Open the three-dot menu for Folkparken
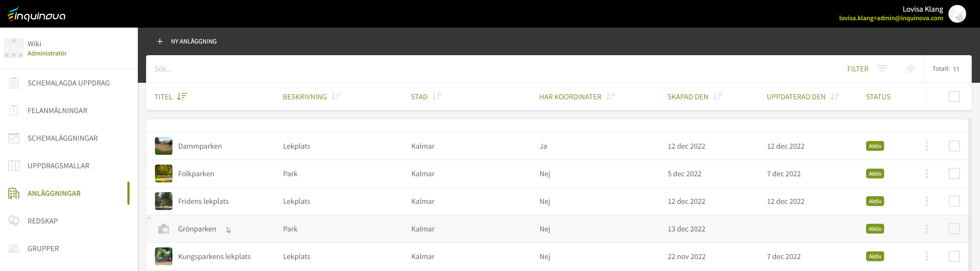Viewport: 980px width, 271px height. pyautogui.click(x=926, y=174)
